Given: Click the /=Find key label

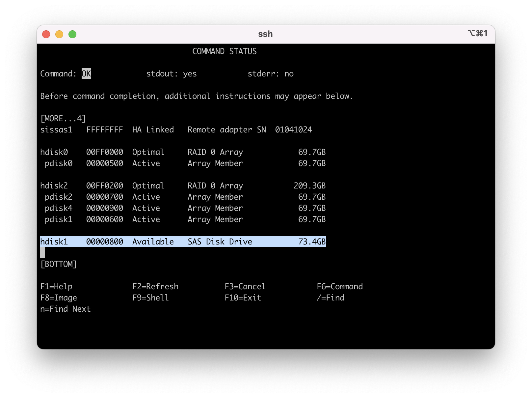Looking at the screenshot, I should [x=331, y=298].
